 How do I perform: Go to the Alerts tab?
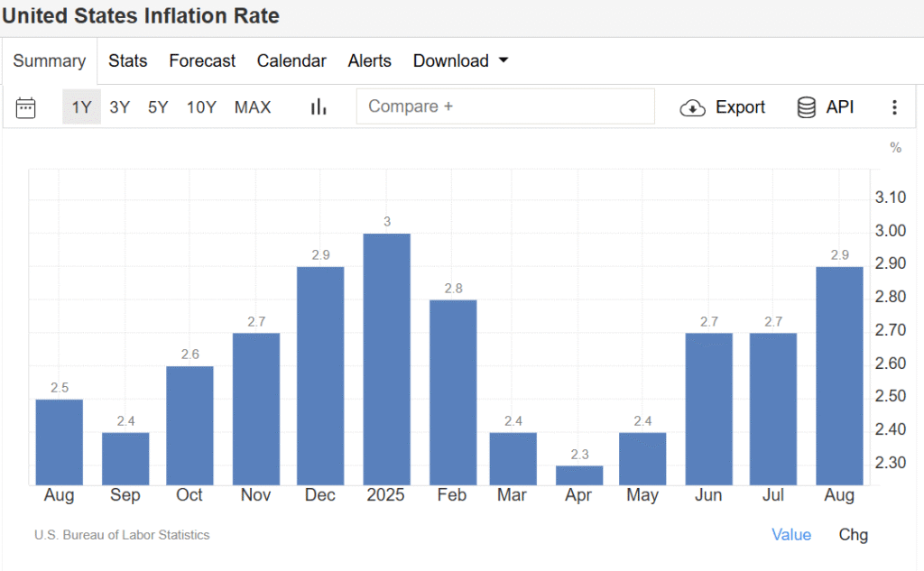coord(369,61)
